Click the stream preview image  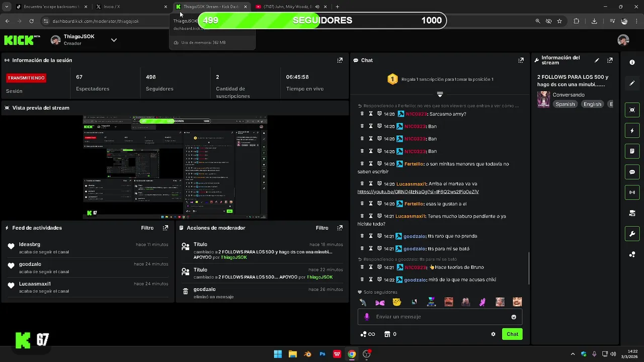[x=175, y=167]
